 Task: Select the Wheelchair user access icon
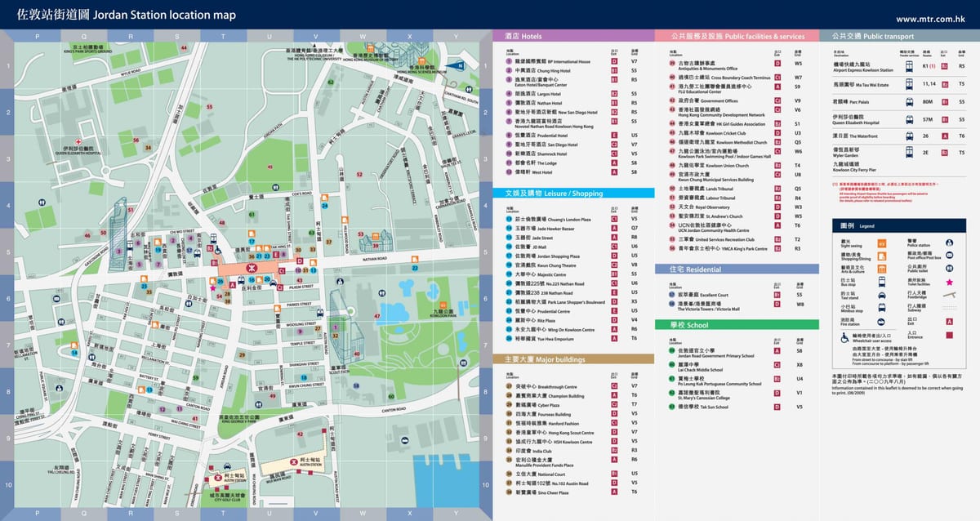coord(844,338)
